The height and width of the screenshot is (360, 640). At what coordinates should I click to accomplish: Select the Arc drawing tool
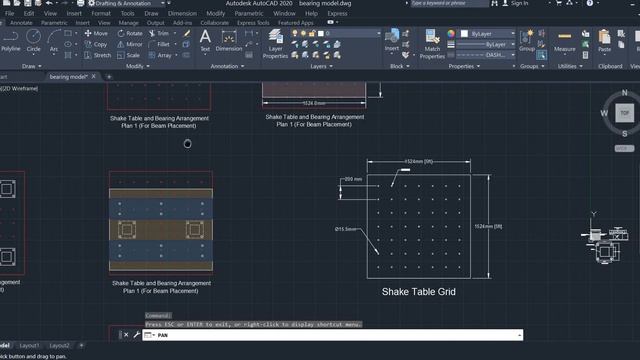pyautogui.click(x=53, y=41)
